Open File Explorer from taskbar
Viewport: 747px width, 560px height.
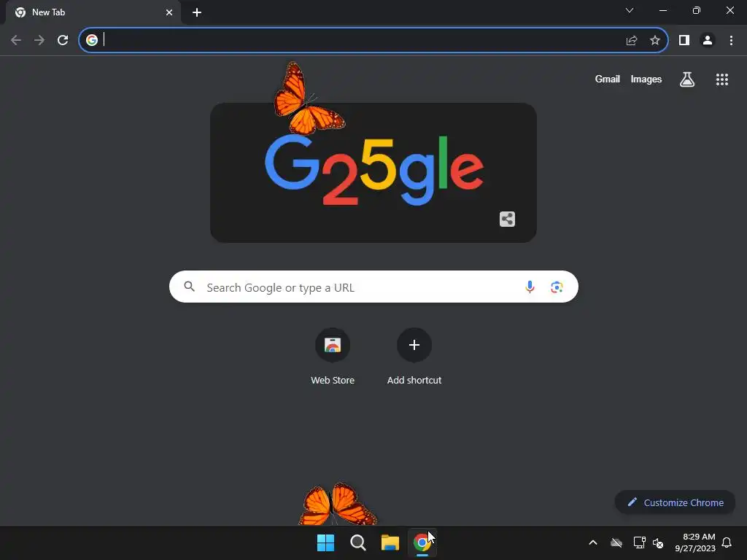tap(390, 542)
